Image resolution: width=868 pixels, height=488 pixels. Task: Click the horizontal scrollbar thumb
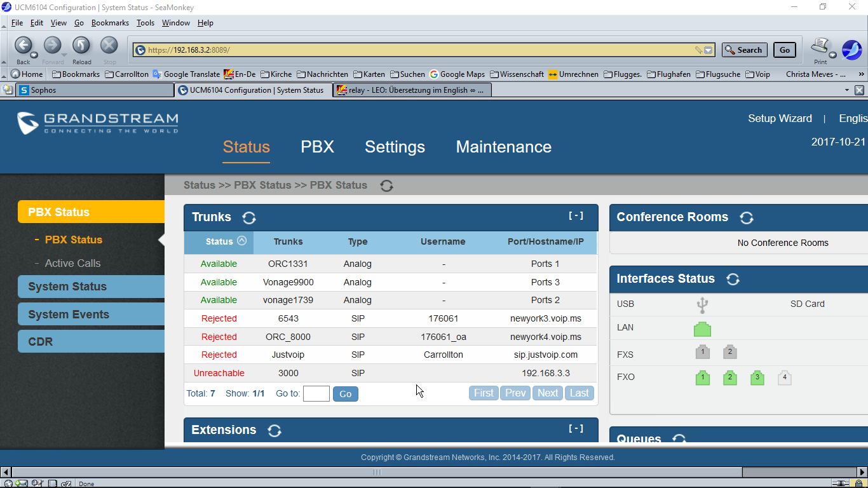377,472
